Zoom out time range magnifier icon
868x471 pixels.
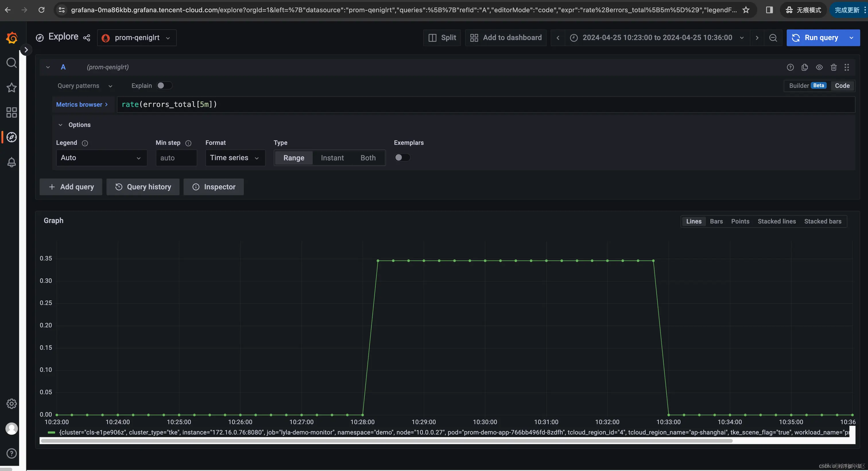(773, 38)
